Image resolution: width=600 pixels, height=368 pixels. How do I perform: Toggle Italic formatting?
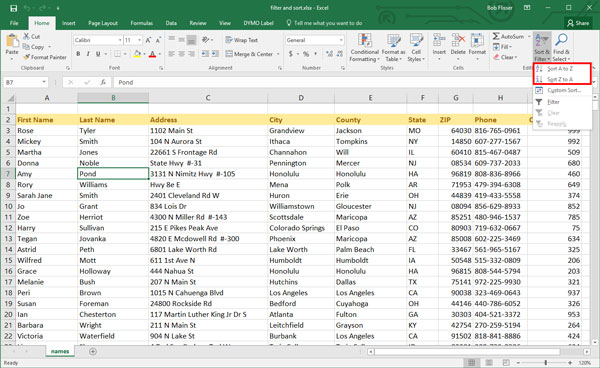[88, 54]
